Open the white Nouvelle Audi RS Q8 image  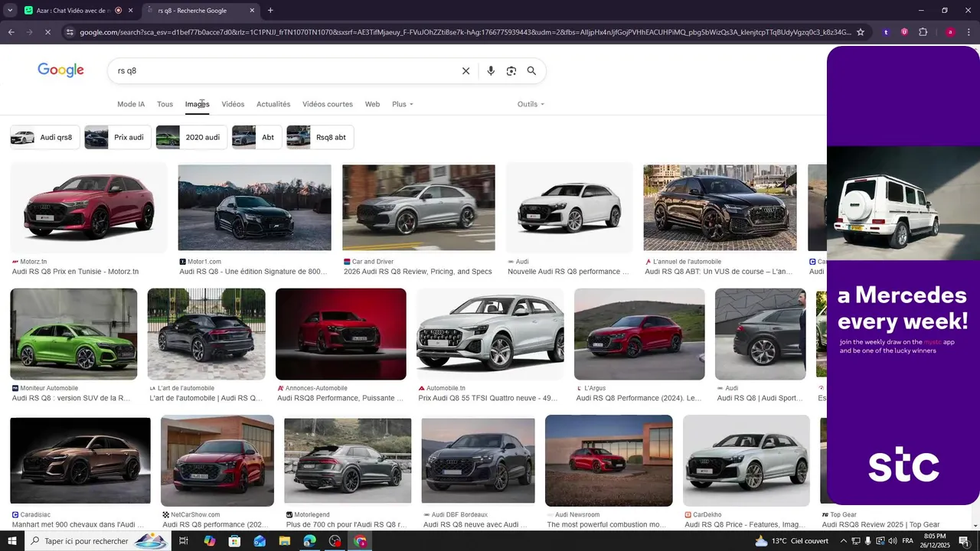coord(570,207)
